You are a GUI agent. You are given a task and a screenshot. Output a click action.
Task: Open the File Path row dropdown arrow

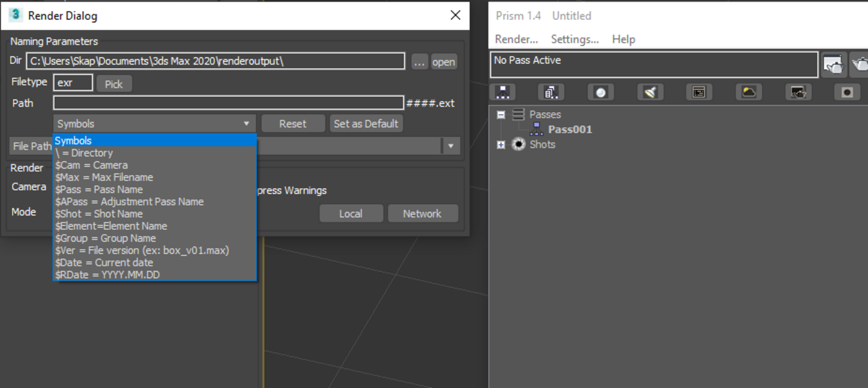coord(451,146)
